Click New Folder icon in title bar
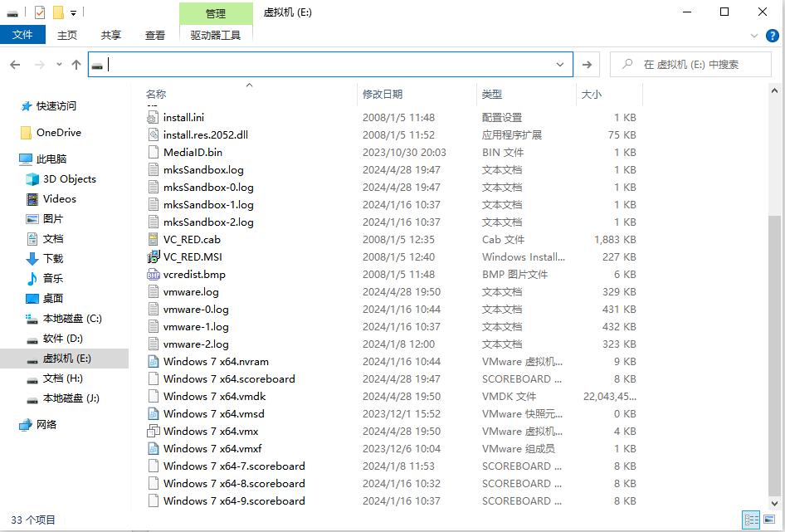785x532 pixels. click(x=58, y=12)
